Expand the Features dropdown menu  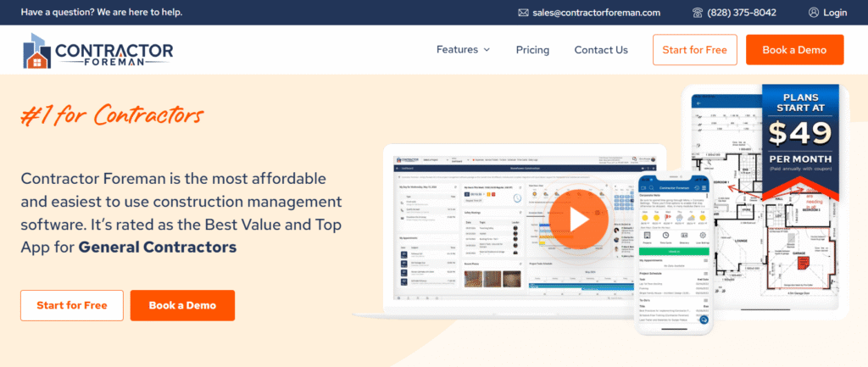pos(463,50)
